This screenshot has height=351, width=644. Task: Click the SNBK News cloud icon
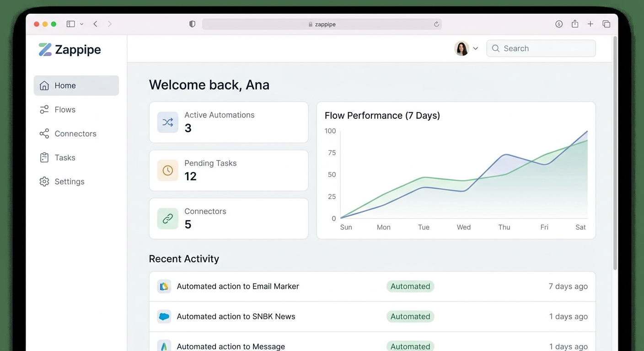click(x=164, y=316)
